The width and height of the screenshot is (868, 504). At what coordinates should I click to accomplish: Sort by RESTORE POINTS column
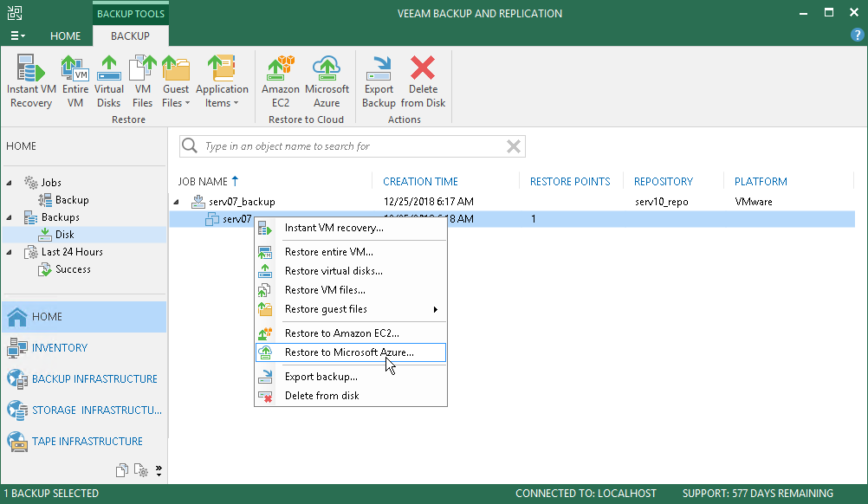(x=570, y=182)
